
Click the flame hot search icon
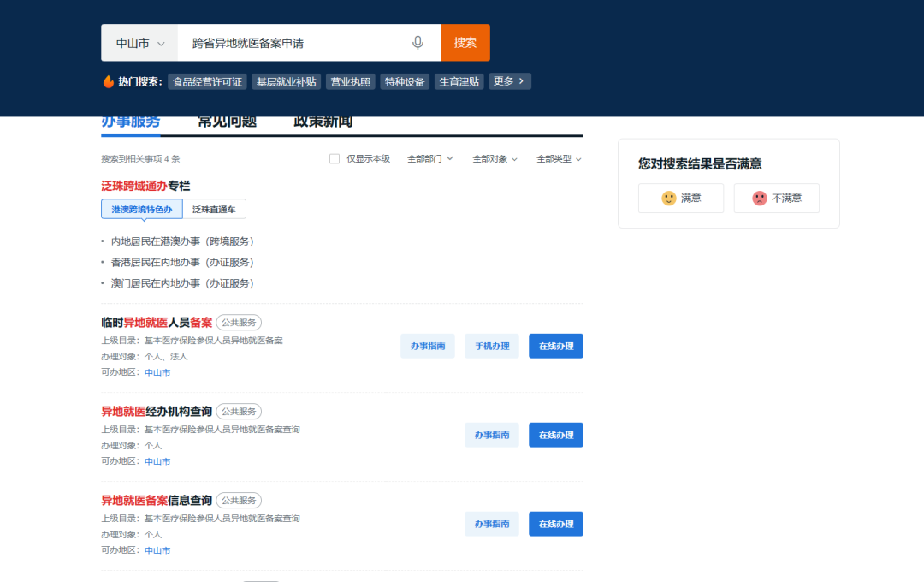(x=109, y=81)
